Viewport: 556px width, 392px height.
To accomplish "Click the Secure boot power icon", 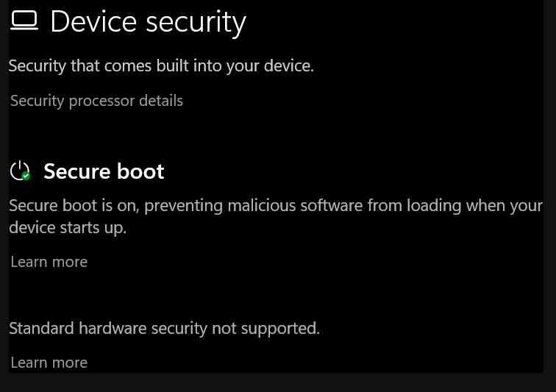I will (x=20, y=171).
